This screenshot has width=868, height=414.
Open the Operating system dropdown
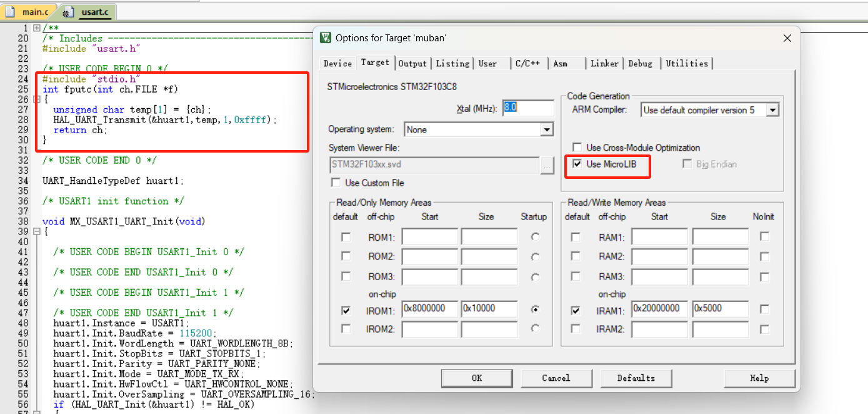point(547,129)
